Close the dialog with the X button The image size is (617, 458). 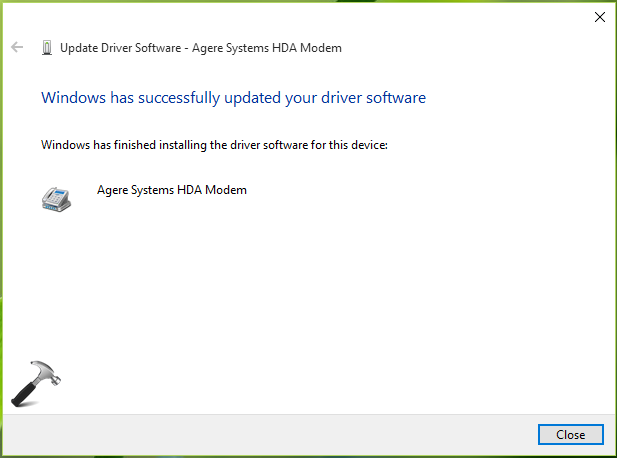(600, 17)
